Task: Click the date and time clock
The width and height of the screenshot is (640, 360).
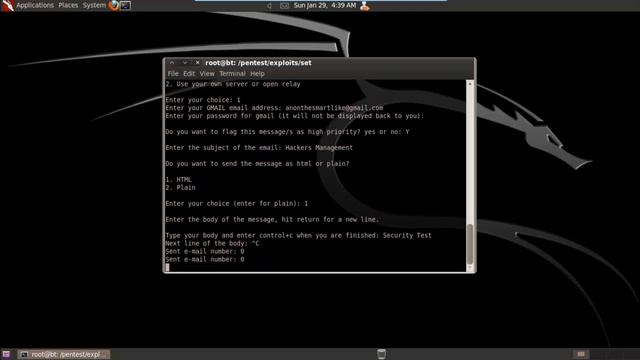Action: tap(324, 5)
